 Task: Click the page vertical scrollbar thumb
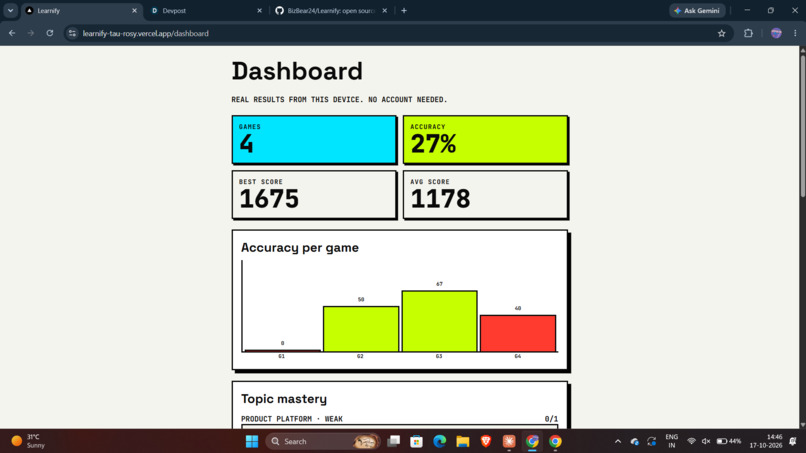pyautogui.click(x=802, y=126)
